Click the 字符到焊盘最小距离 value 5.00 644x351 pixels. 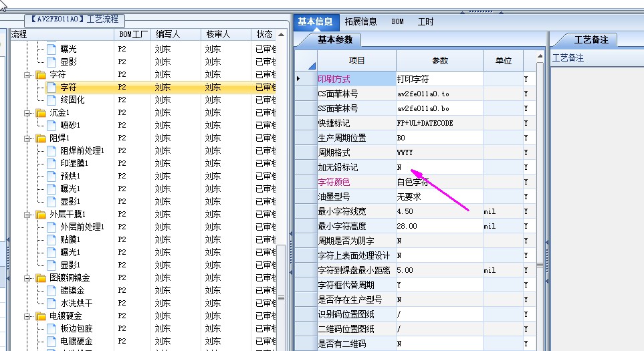click(439, 271)
